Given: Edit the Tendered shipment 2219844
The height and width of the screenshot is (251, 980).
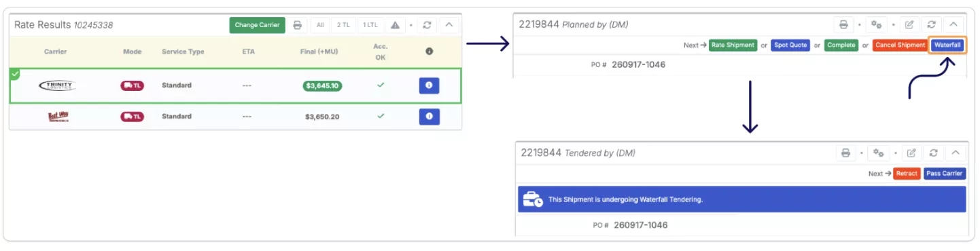Looking at the screenshot, I should (x=911, y=153).
